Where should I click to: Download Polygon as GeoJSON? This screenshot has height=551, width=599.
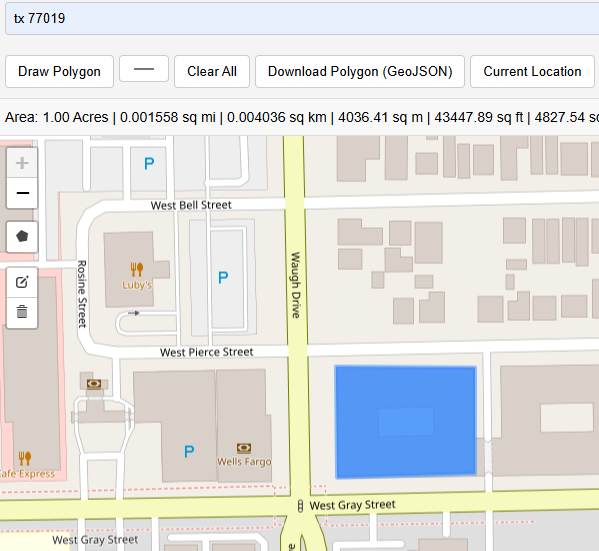click(360, 71)
